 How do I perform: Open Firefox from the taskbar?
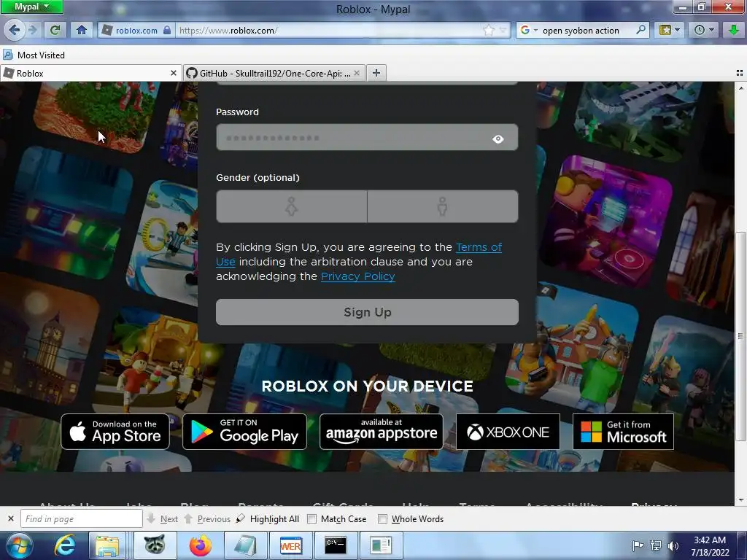200,545
